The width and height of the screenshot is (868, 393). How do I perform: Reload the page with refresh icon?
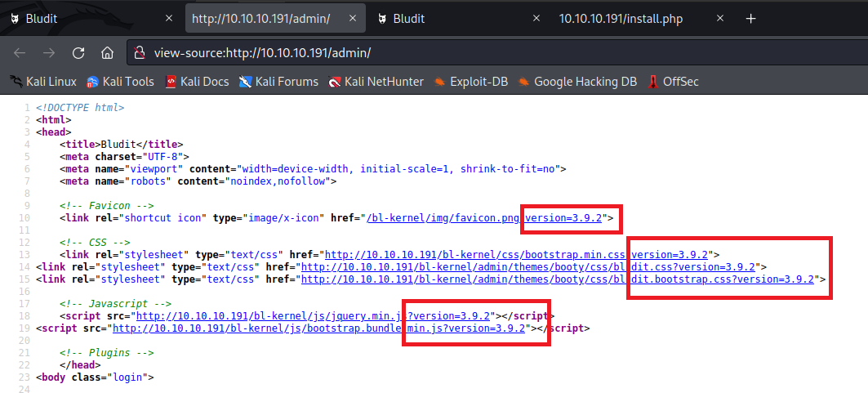click(x=78, y=53)
